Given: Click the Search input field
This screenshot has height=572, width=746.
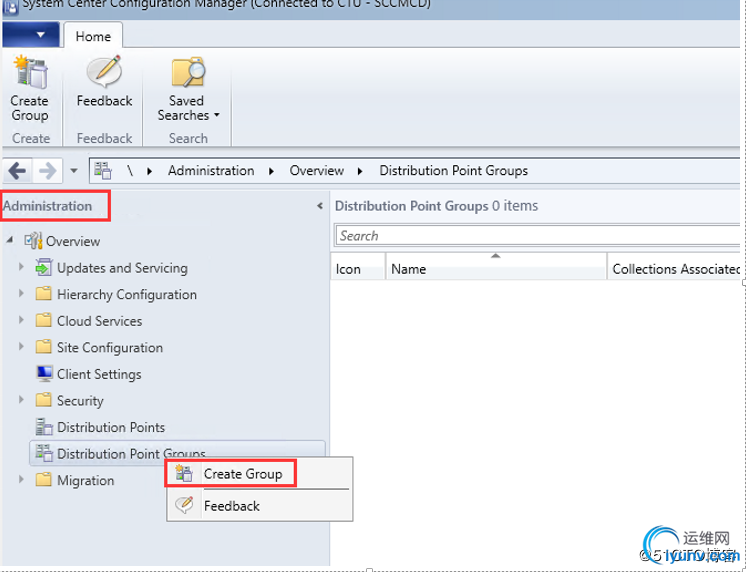Looking at the screenshot, I should point(538,236).
